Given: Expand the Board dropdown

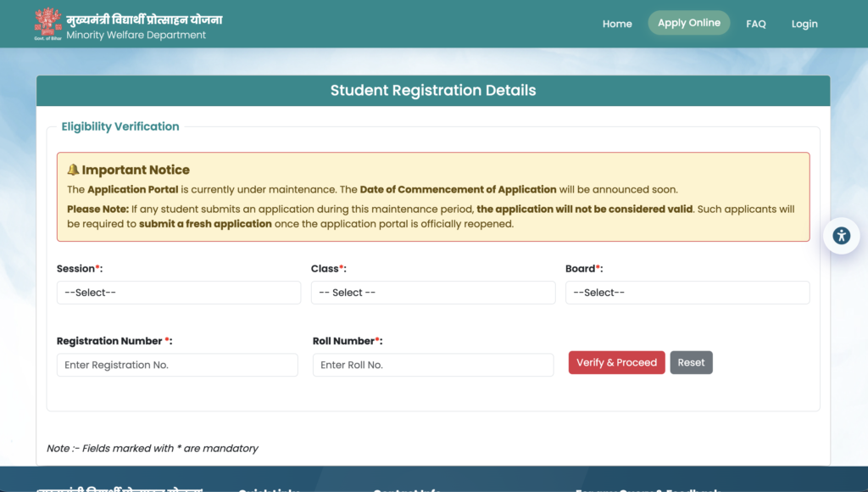Looking at the screenshot, I should tap(687, 293).
